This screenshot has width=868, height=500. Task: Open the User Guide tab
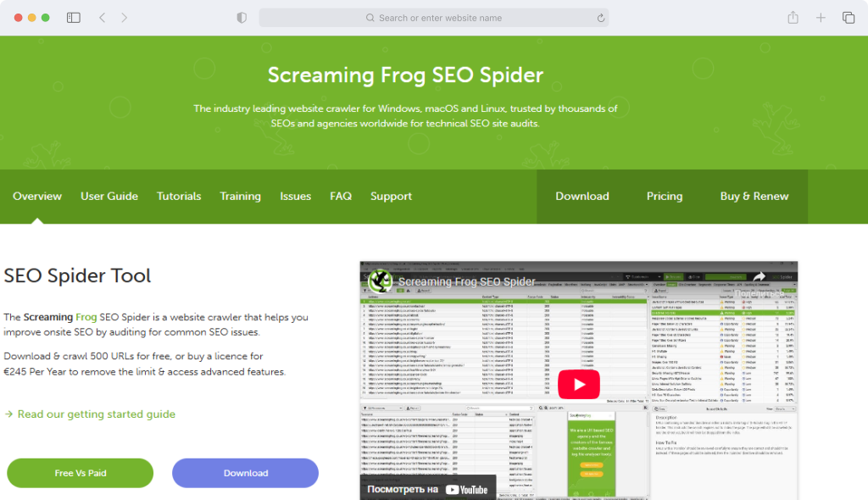click(109, 196)
